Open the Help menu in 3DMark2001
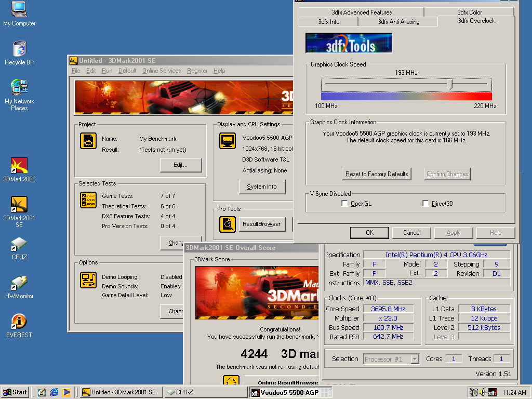532x399 pixels. (219, 71)
